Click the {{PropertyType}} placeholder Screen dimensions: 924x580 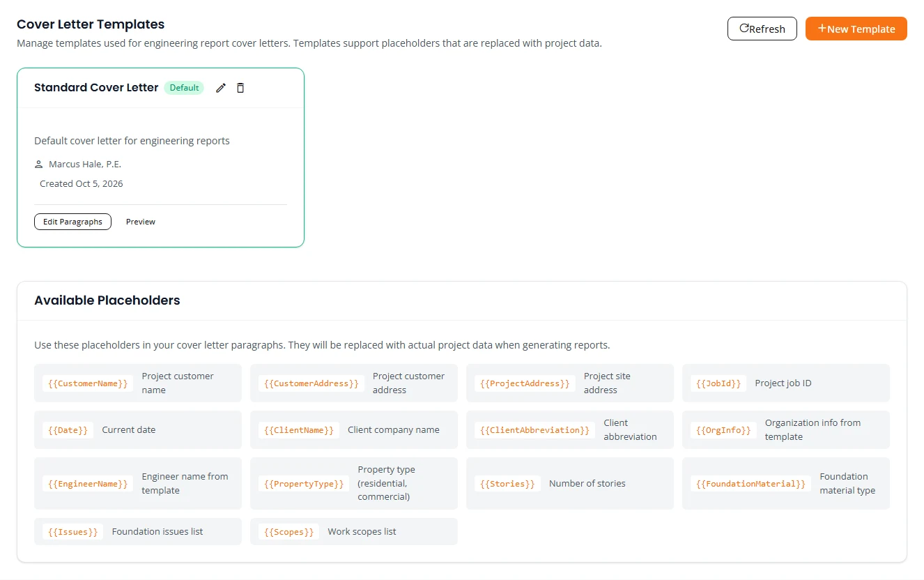point(304,484)
